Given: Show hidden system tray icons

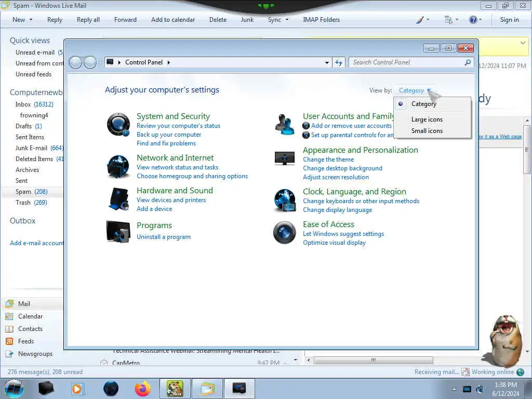Looking at the screenshot, I should tap(454, 389).
